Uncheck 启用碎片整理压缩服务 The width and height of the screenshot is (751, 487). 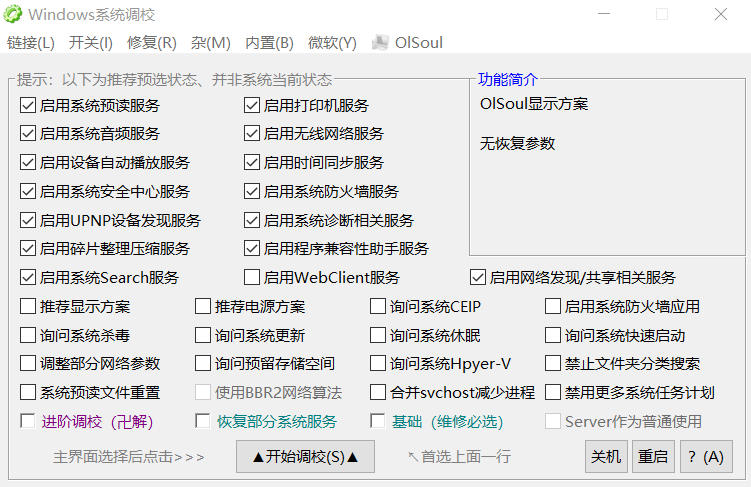(x=28, y=249)
